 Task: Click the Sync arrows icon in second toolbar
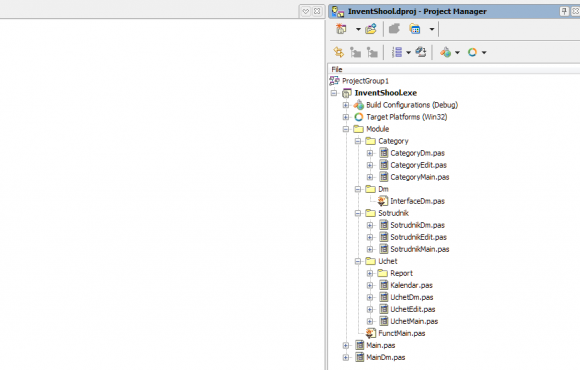click(x=338, y=52)
